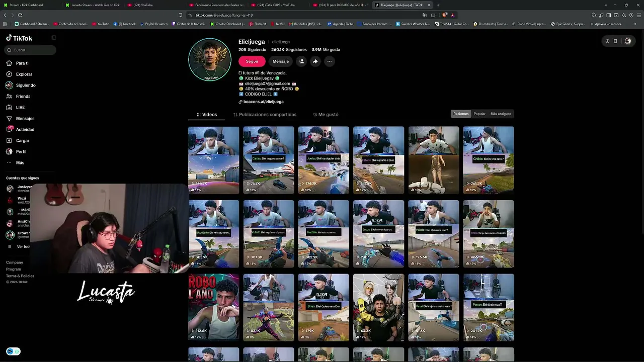Viewport: 644px width, 362px height.
Task: Switch to Publicaciones compartidas tab
Action: pyautogui.click(x=265, y=115)
